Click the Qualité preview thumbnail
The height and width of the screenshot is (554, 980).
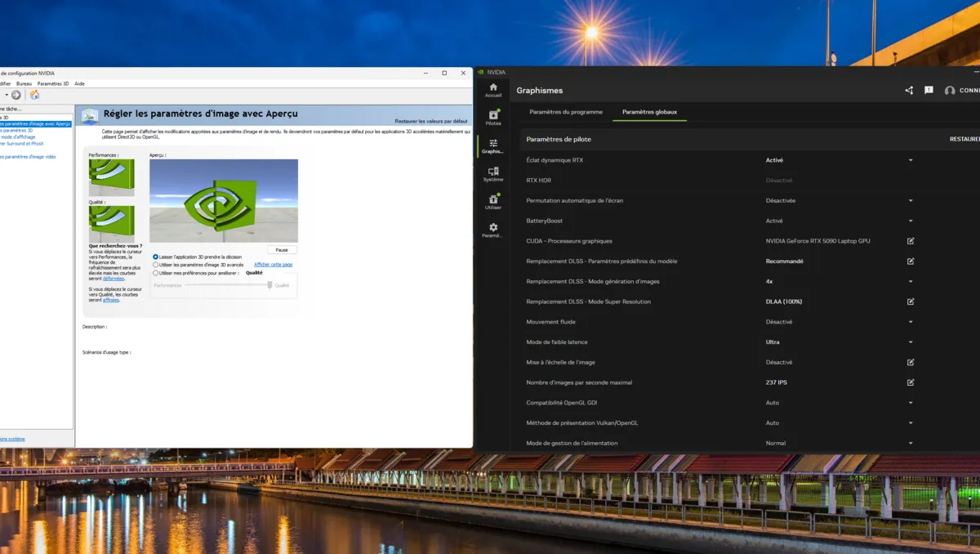pos(111,224)
